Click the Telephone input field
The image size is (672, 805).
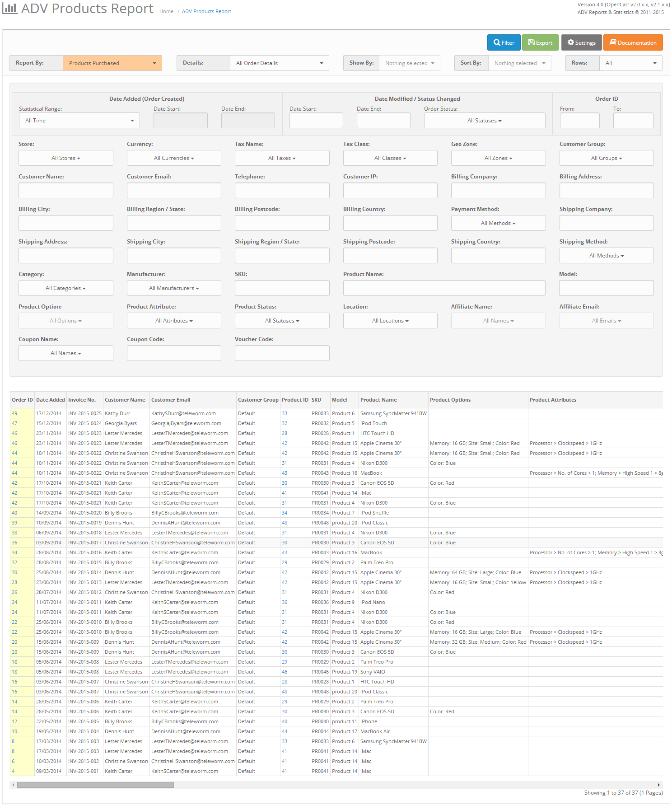[282, 191]
